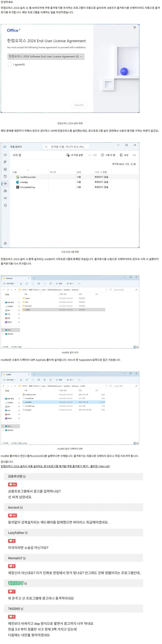Image resolution: width=162 pixels, height=644 pixels.
Task: Expand This PC tree node in Roaming window
Action: click(3, 330)
